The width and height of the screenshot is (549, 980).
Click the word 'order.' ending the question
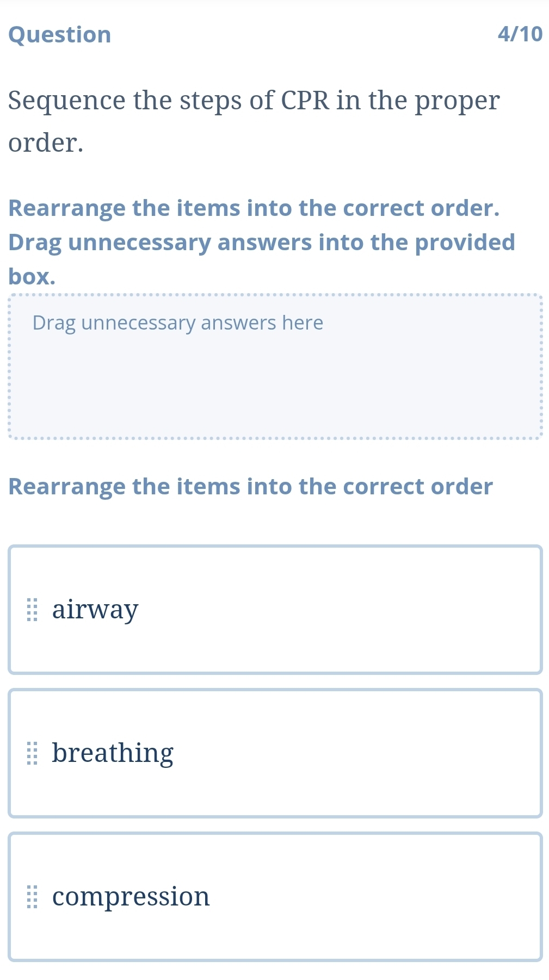46,143
